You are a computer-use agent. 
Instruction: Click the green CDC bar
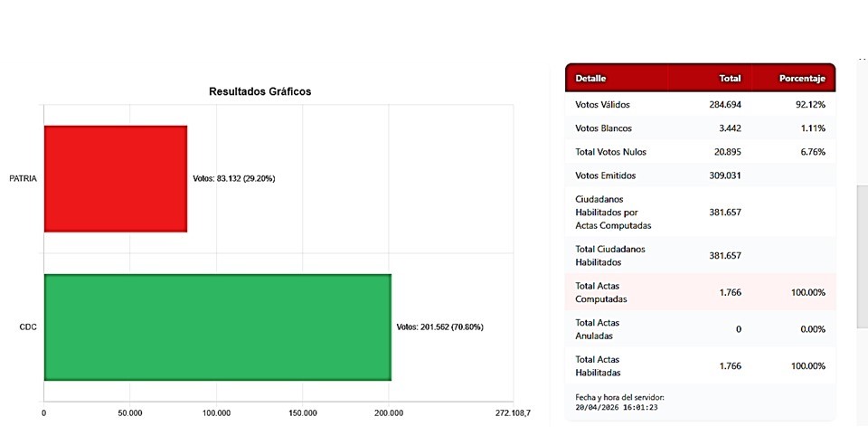[217, 327]
